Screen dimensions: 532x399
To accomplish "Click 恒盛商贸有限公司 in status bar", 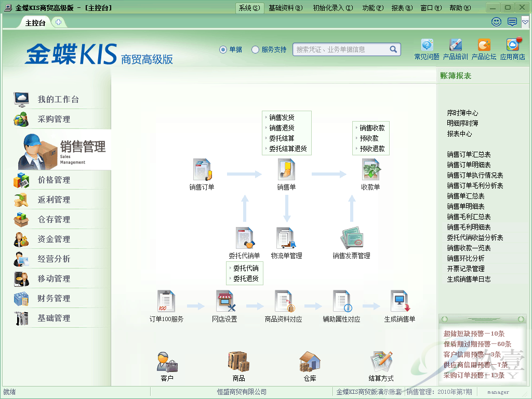I will pyautogui.click(x=242, y=392).
